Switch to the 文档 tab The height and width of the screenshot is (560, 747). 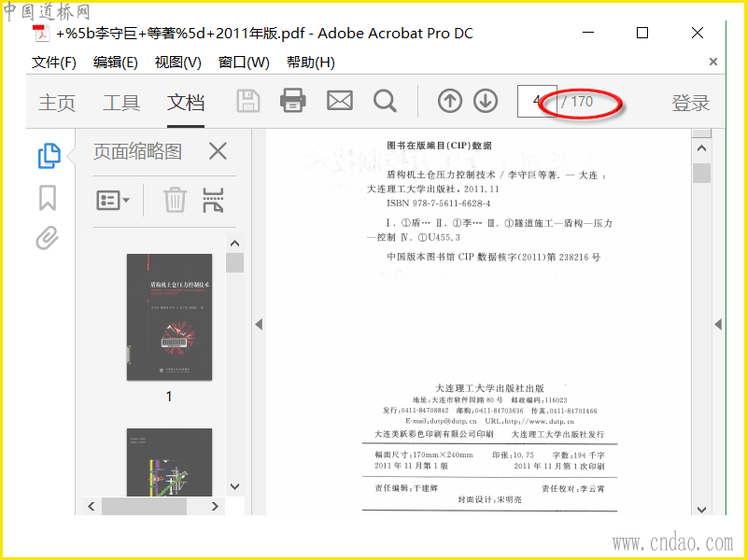(x=186, y=103)
